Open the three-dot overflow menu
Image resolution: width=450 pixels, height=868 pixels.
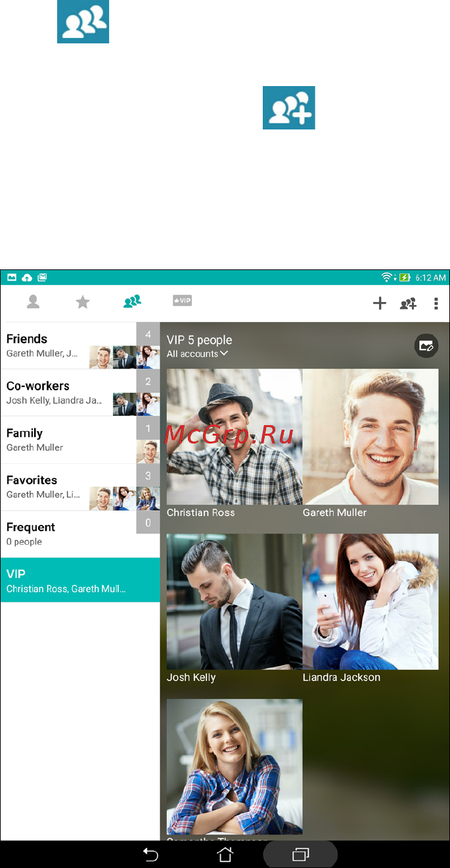click(436, 303)
